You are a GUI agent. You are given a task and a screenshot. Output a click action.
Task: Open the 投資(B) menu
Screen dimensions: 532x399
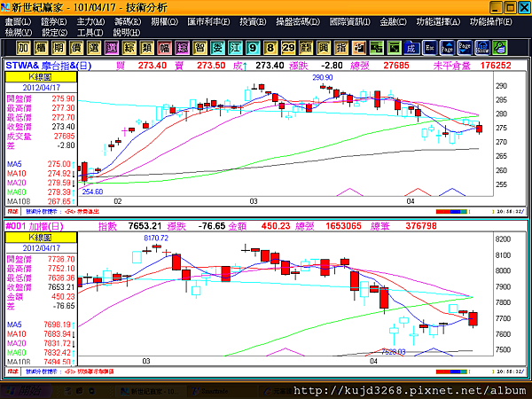coord(253,22)
